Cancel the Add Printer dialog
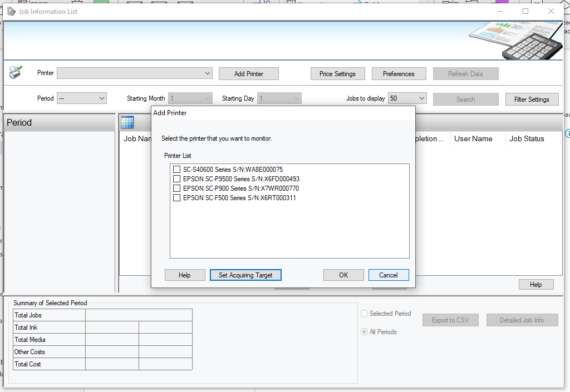570x392 pixels. tap(389, 275)
